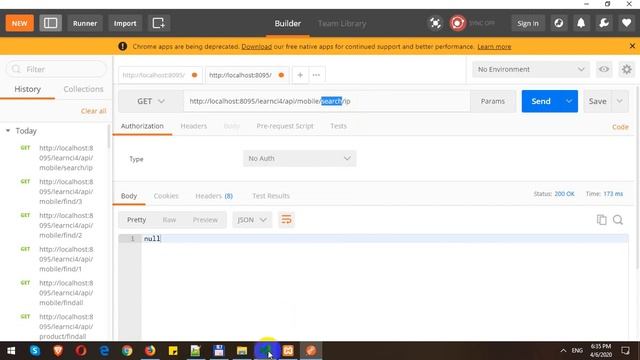Screen dimensions: 640x360
Task: Collapse the Today history group
Action: (8, 131)
